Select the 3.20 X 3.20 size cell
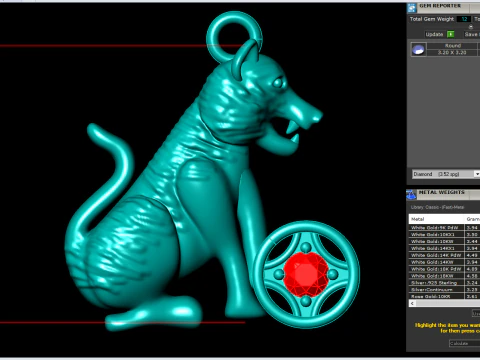 tap(452, 52)
